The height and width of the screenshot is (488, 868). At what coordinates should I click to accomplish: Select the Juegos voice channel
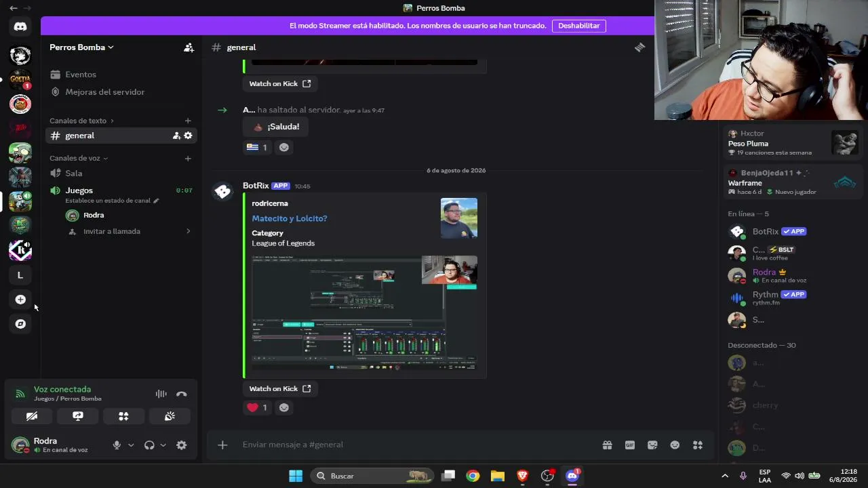click(x=121, y=194)
